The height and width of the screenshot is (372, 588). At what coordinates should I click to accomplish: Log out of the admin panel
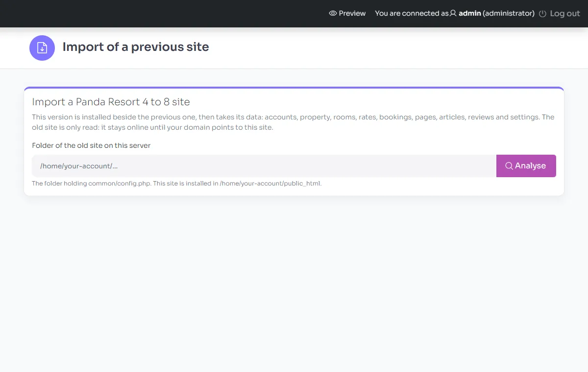coord(560,14)
